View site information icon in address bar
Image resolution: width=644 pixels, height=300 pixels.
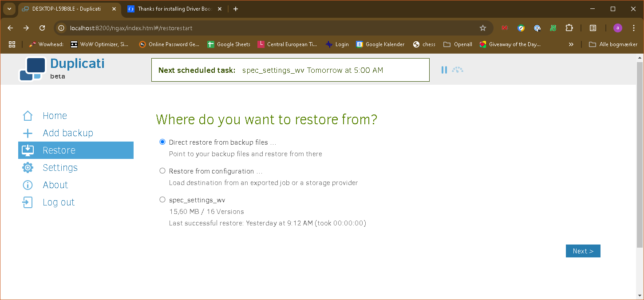click(62, 28)
